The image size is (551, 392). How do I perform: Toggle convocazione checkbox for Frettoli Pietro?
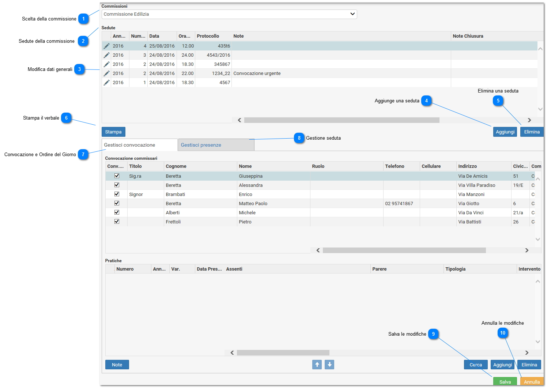point(117,222)
